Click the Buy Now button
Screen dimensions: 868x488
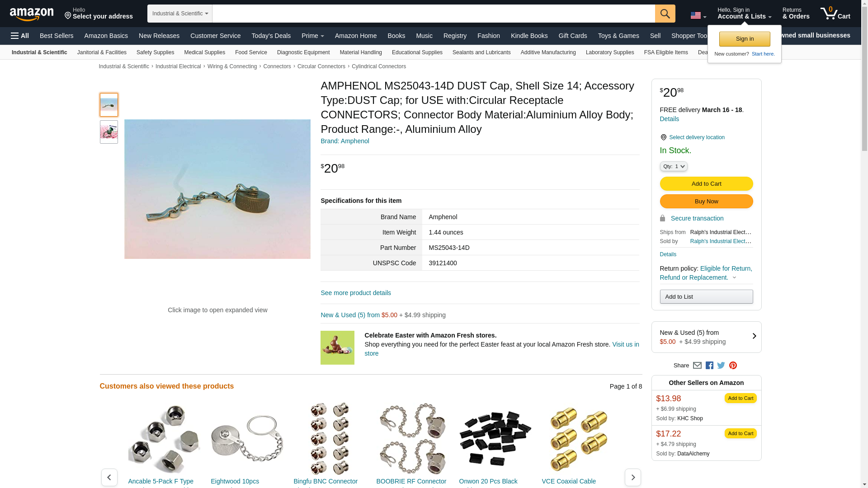[706, 202]
